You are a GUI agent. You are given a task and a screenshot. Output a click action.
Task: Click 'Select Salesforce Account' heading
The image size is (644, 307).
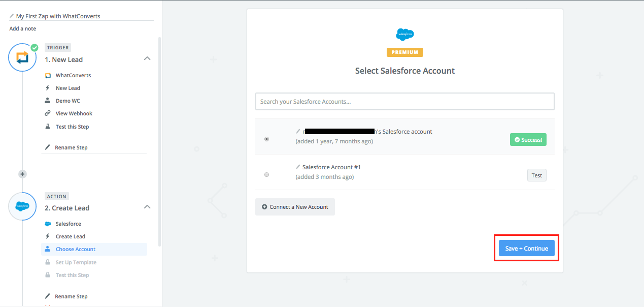coord(405,71)
